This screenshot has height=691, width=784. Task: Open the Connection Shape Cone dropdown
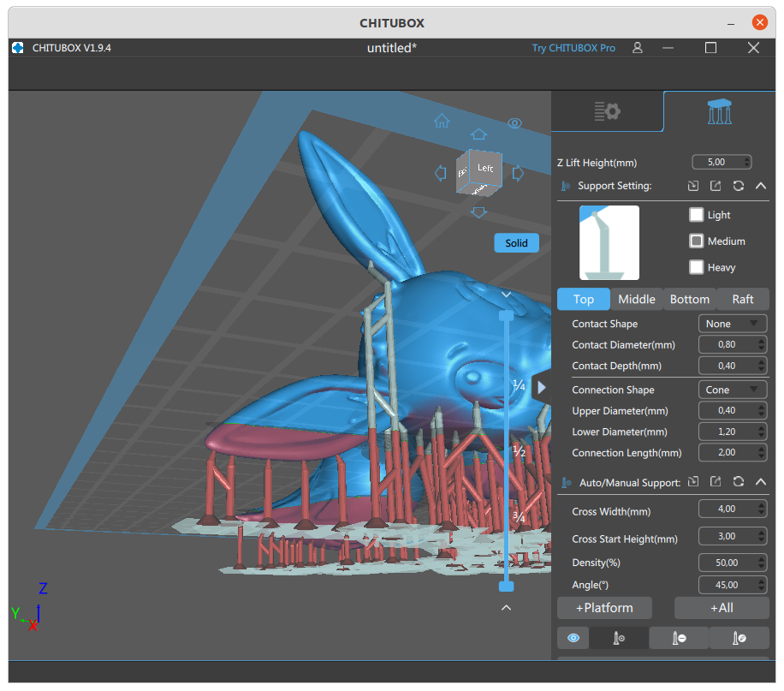(x=733, y=390)
